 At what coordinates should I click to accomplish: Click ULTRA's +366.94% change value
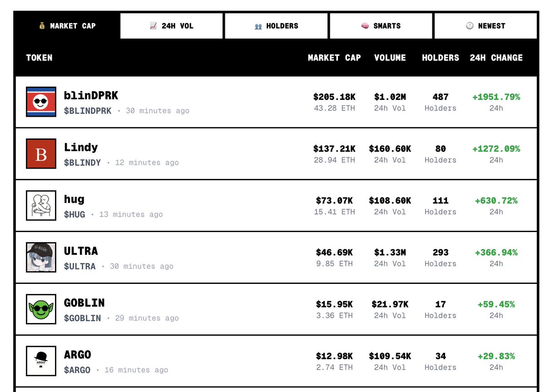496,253
